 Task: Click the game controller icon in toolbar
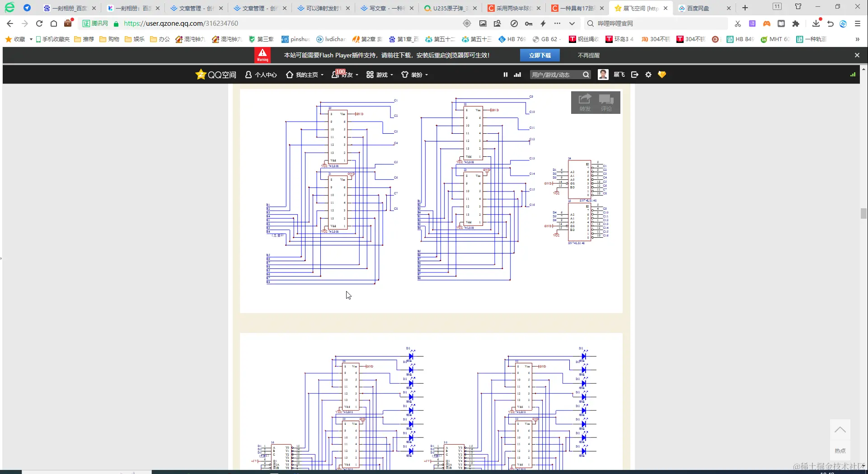767,23
